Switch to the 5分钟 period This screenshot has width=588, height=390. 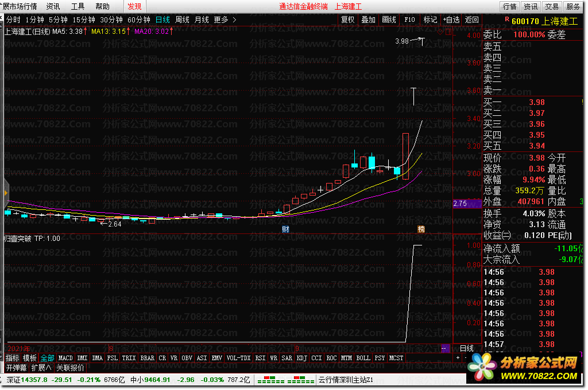[x=58, y=20]
